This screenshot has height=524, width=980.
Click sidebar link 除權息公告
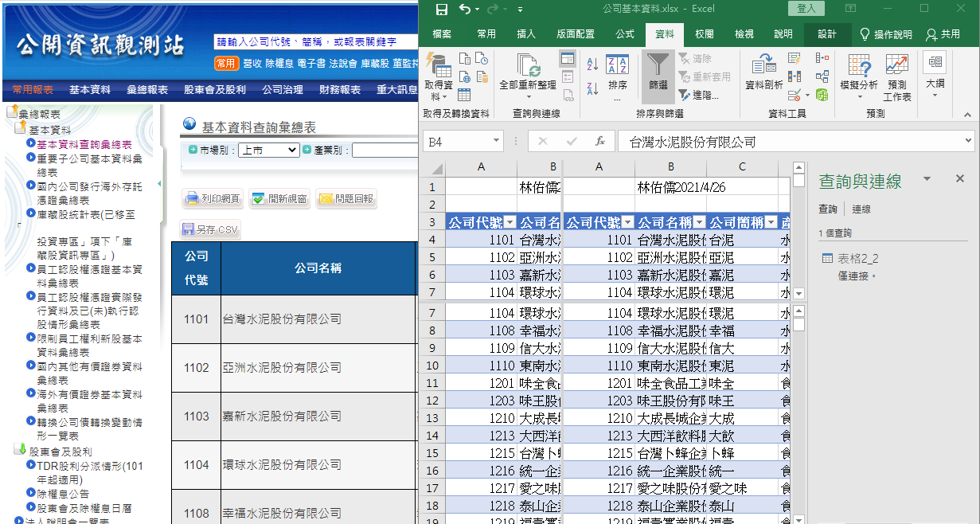pyautogui.click(x=63, y=494)
